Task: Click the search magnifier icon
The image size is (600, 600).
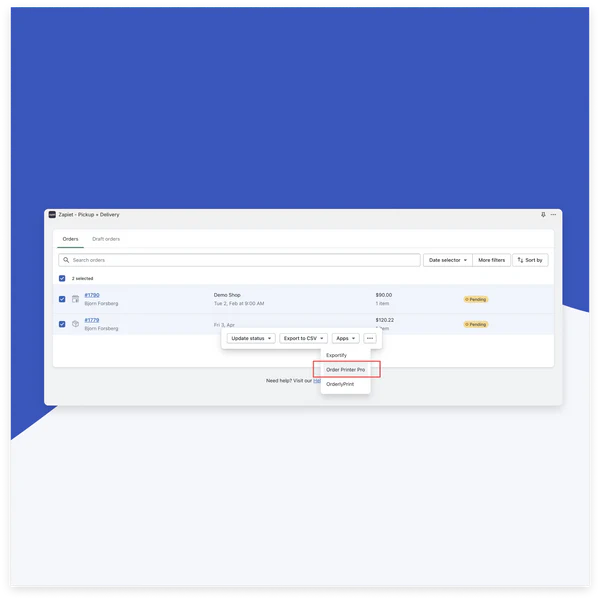Action: (66, 260)
